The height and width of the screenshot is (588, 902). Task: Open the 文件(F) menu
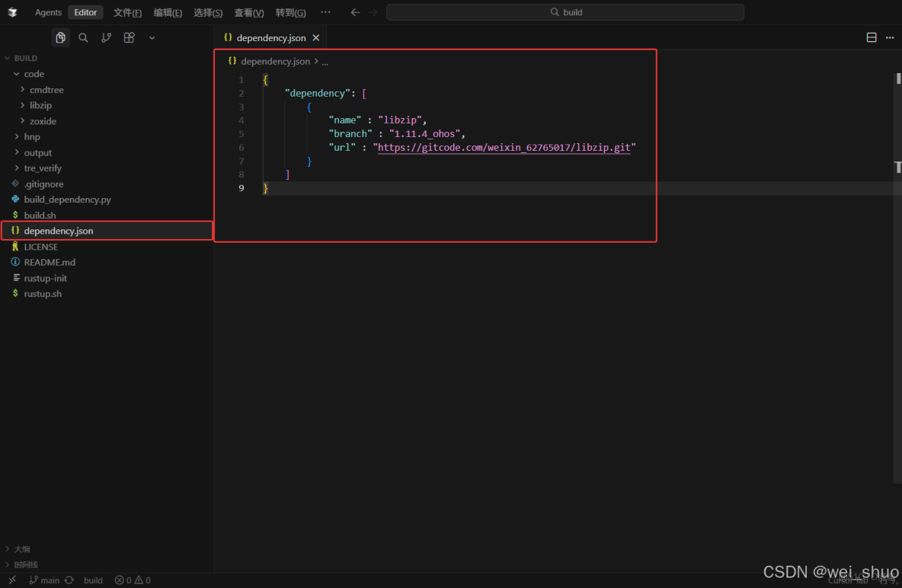click(126, 12)
